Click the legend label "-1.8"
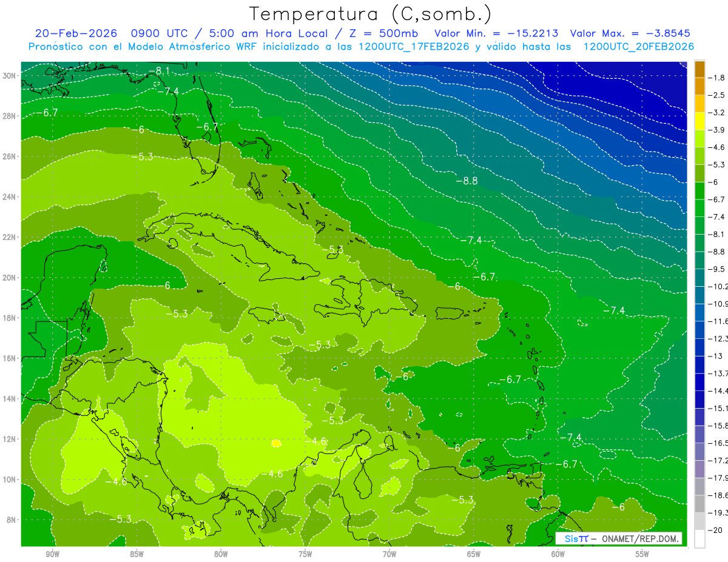728x562 pixels. (717, 78)
